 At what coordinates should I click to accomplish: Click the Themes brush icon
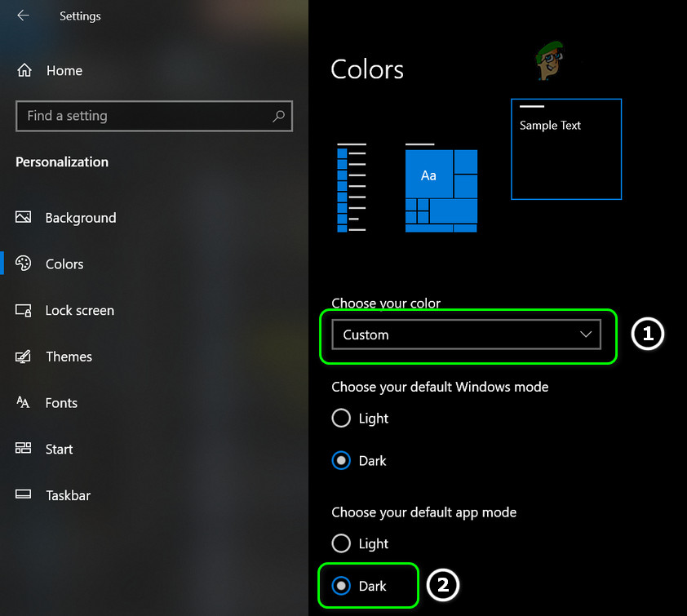23,357
